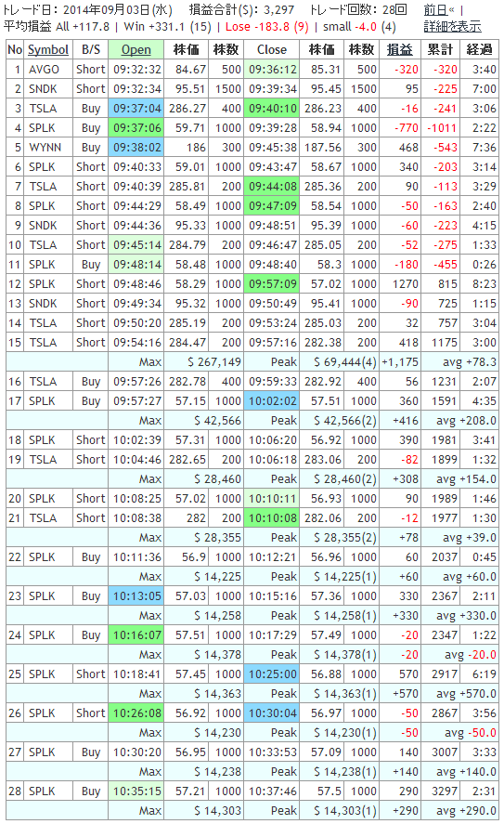Click the avg +290.0 value

coord(466,810)
